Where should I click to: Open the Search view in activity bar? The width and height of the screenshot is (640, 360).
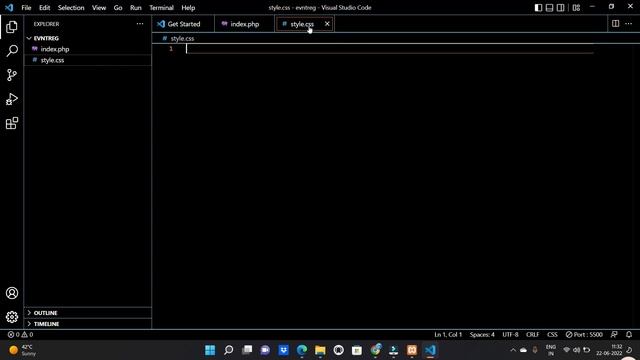[x=12, y=51]
